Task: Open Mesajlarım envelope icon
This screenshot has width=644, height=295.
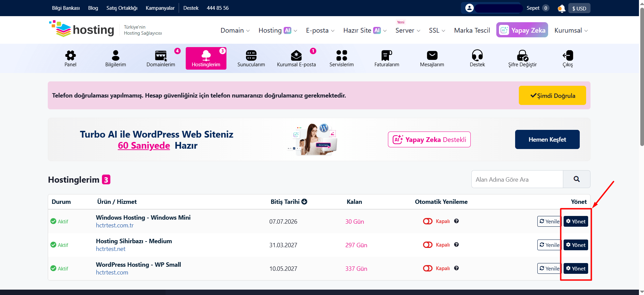Action: (x=432, y=55)
